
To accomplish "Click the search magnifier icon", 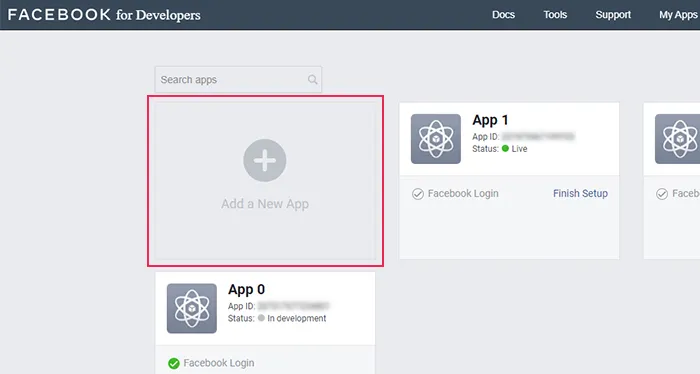I will 312,79.
